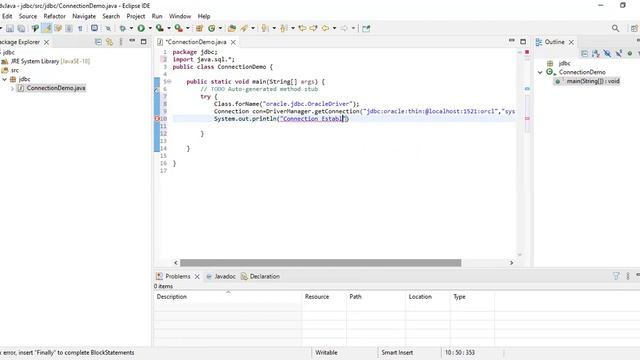640x360 pixels.
Task: Collapse the jdbc package in Package Explorer
Action: click(4, 79)
